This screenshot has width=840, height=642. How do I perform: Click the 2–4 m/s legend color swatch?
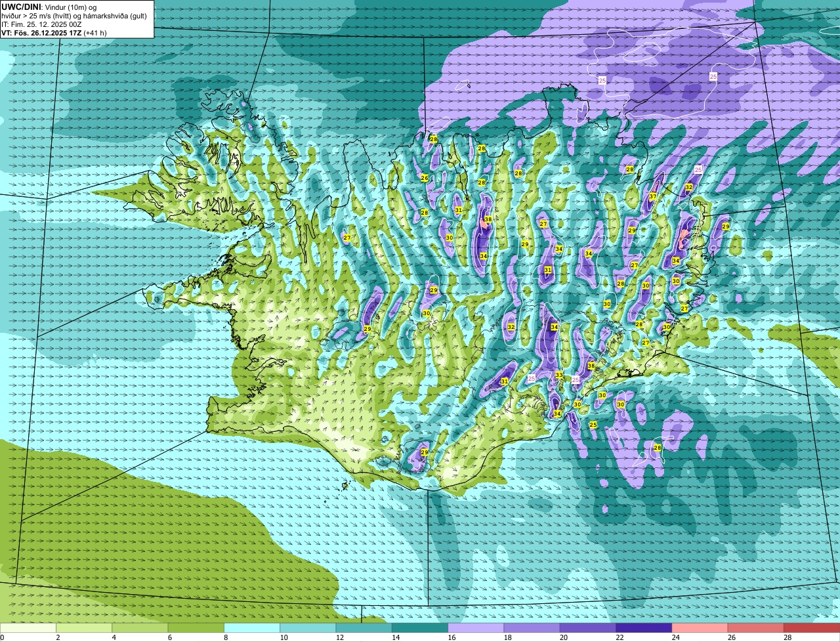pos(84,628)
